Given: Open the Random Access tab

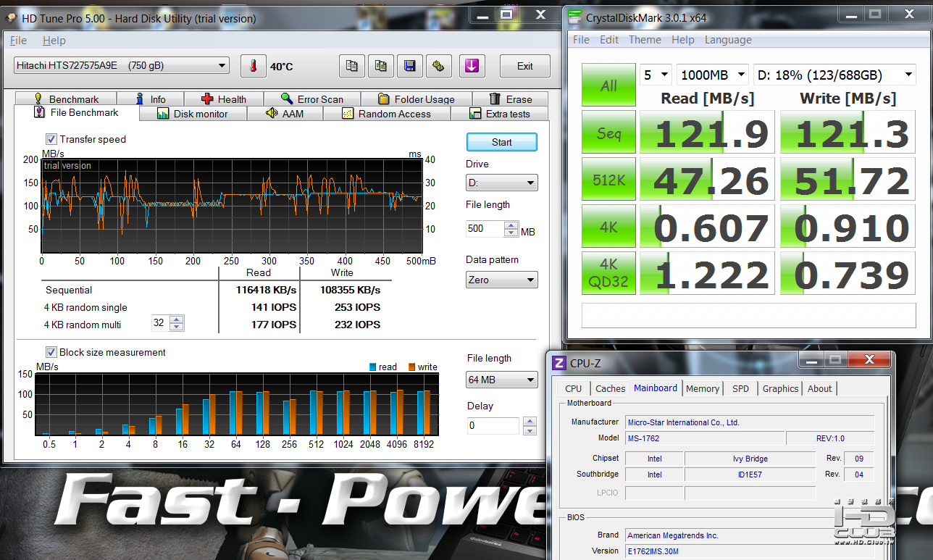Looking at the screenshot, I should (386, 114).
